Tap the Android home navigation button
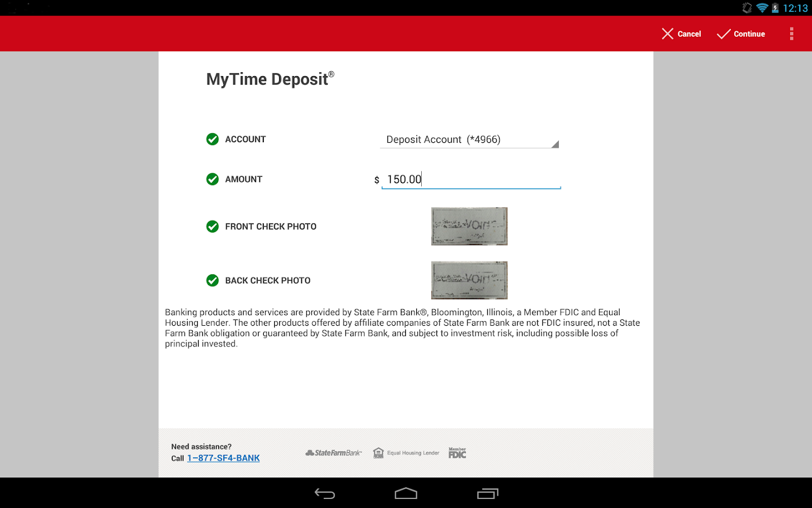Image resolution: width=812 pixels, height=508 pixels. click(406, 493)
